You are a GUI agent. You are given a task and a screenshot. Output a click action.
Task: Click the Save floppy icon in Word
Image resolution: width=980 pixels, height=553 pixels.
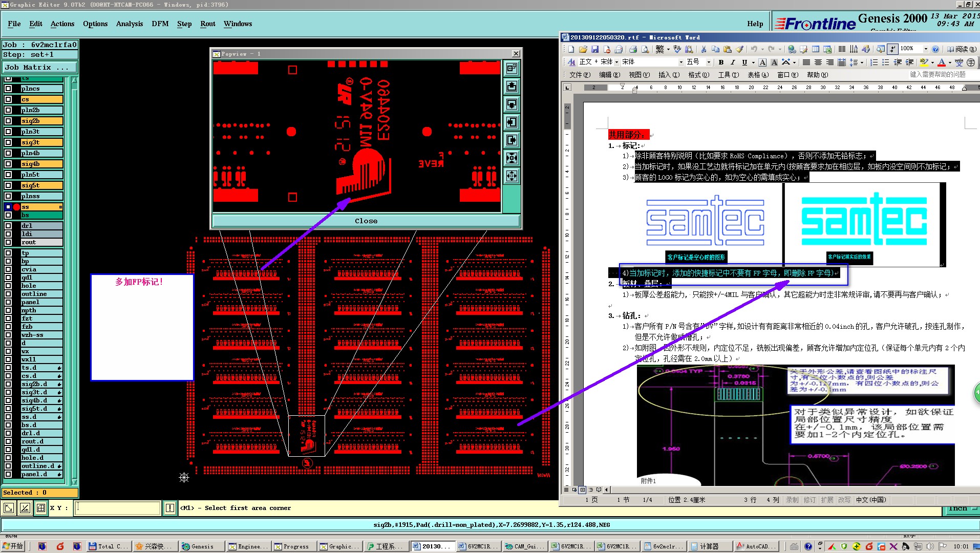click(x=594, y=49)
